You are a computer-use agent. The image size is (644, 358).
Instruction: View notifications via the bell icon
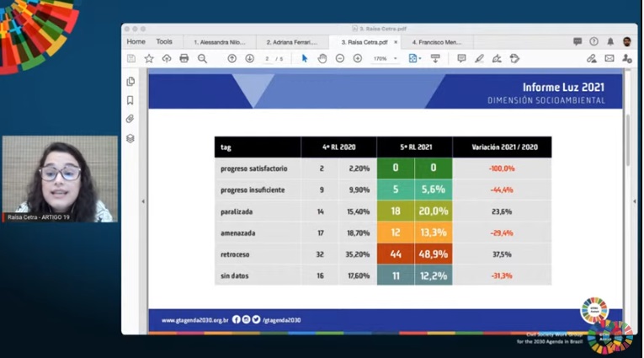click(x=610, y=41)
